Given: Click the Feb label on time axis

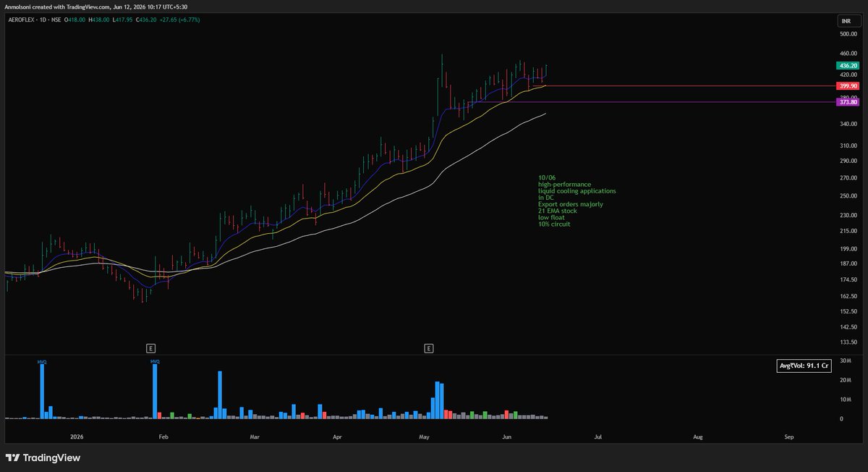Looking at the screenshot, I should click(163, 437).
